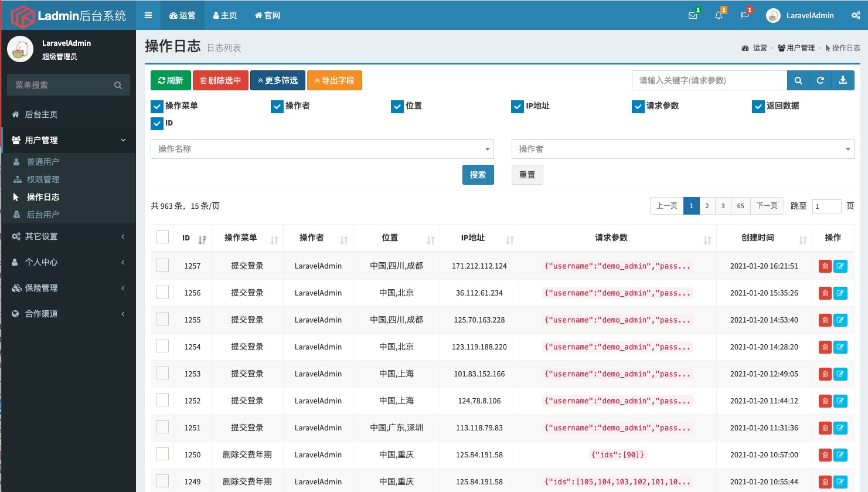Edit log row 1256 with pencil icon
Image resolution: width=868 pixels, height=492 pixels.
[840, 293]
